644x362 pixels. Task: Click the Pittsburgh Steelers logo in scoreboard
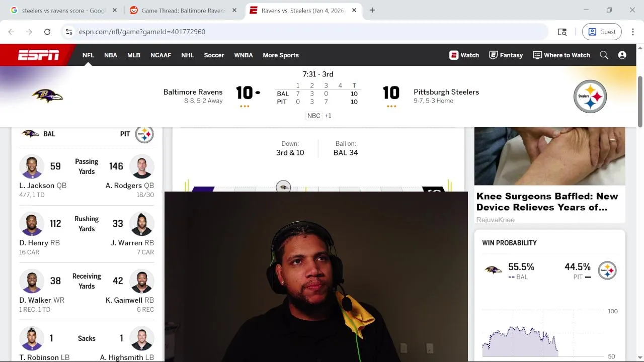590,96
